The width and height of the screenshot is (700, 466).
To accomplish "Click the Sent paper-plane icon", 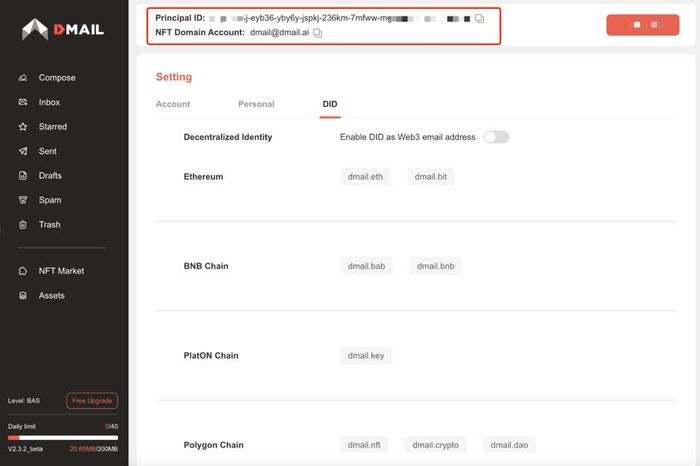I will coord(23,151).
